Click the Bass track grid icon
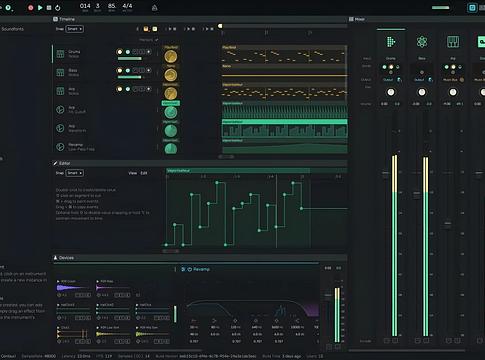Screen dimensions: 485x360 [x=60, y=72]
